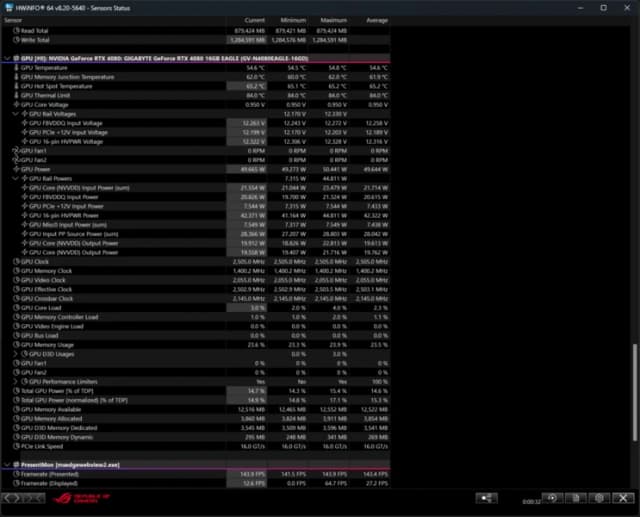
Task: Collapse the GPU Rail Powers group
Action: coord(16,178)
